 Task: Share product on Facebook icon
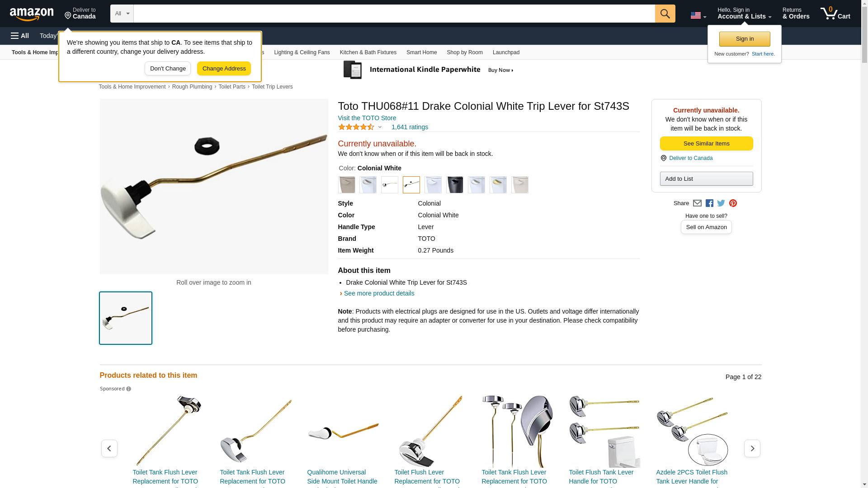tap(709, 203)
